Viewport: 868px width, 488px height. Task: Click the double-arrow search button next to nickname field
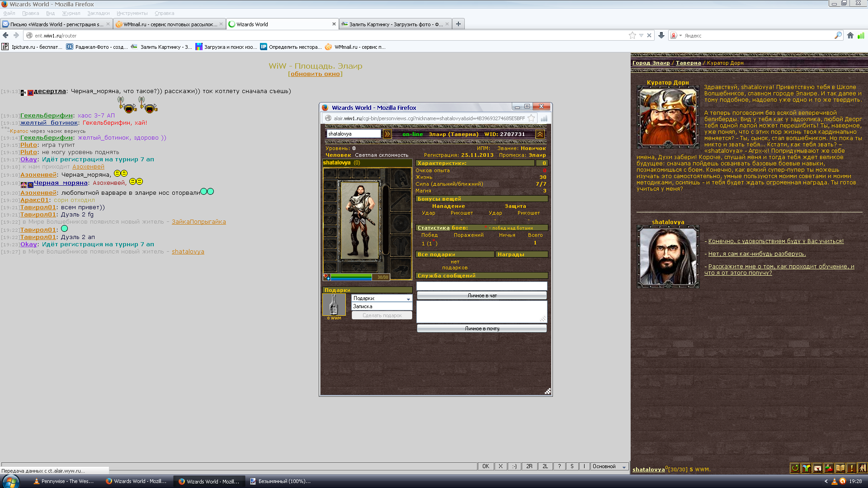click(387, 134)
